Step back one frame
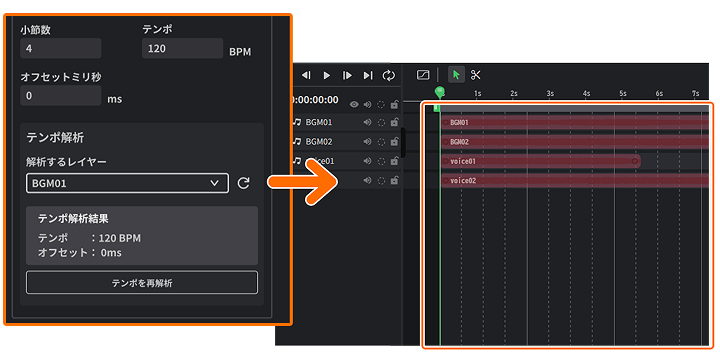Viewport: 720px width, 364px height. 306,75
